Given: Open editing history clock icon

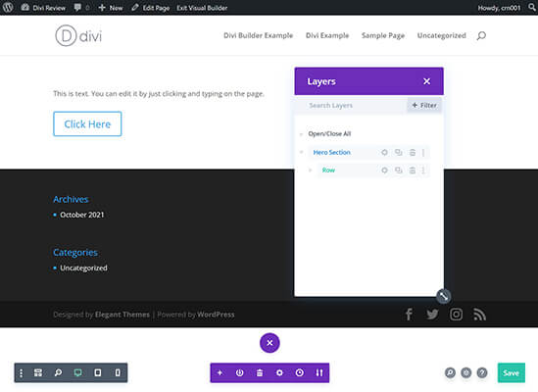Looking at the screenshot, I should 300,372.
